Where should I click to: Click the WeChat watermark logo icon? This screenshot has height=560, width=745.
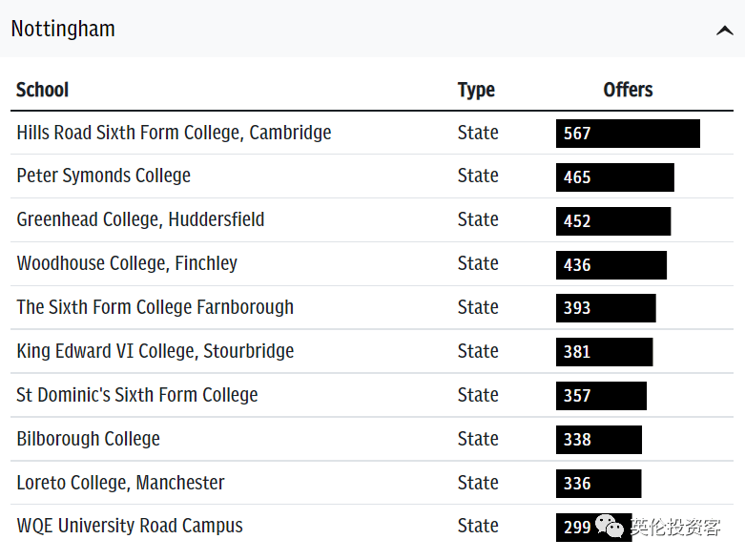[x=610, y=526]
